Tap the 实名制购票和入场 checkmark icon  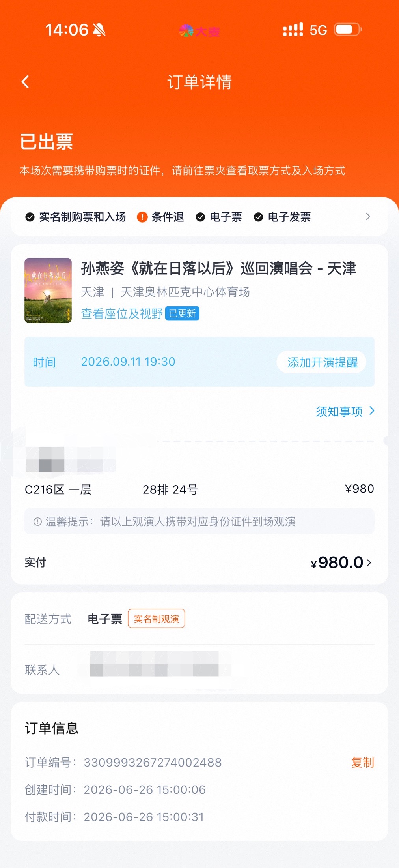(x=30, y=217)
